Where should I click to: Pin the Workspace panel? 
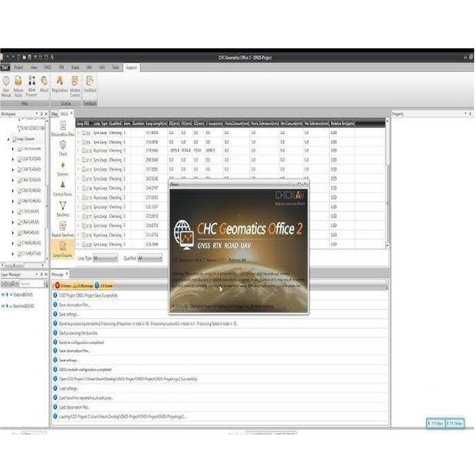41,114
